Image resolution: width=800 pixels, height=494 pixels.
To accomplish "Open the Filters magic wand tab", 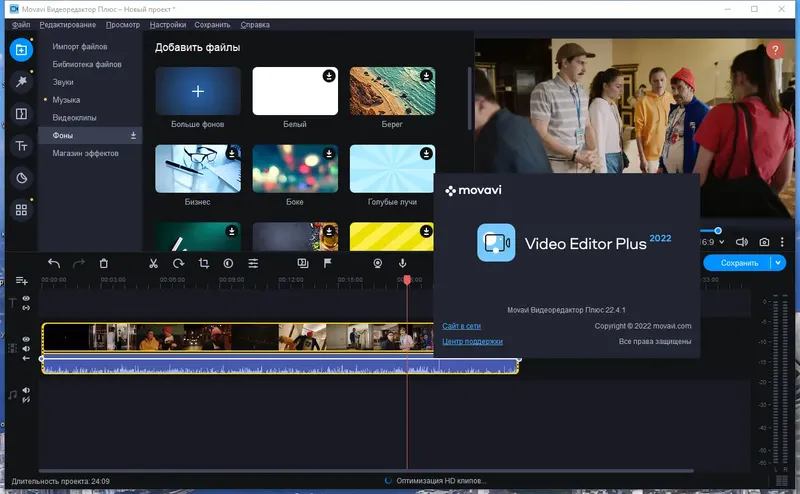I will (x=21, y=82).
